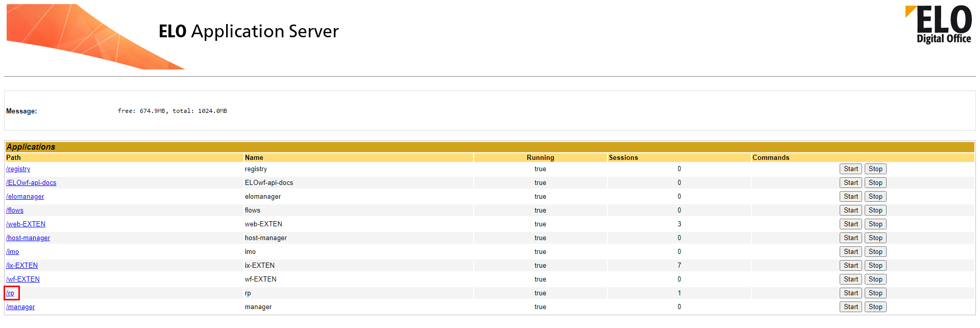Open the /flows link
980x328 pixels.
point(15,210)
